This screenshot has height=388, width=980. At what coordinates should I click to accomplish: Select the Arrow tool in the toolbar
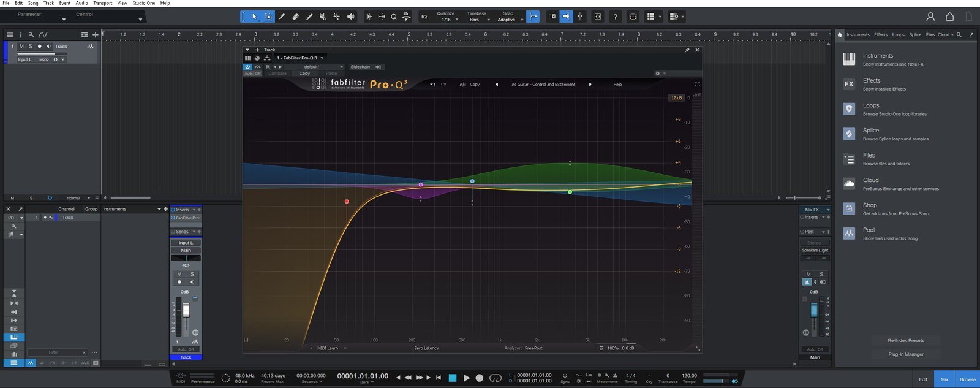pyautogui.click(x=254, y=17)
